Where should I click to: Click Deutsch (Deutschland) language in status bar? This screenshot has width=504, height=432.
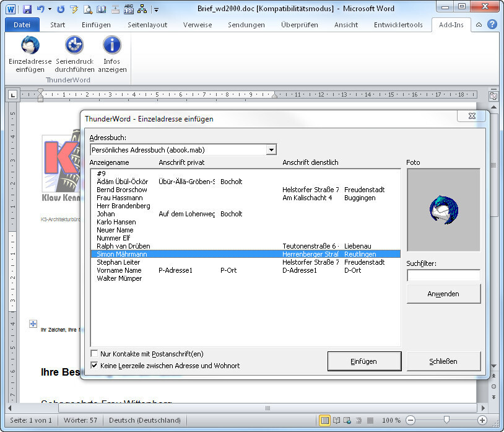point(145,420)
